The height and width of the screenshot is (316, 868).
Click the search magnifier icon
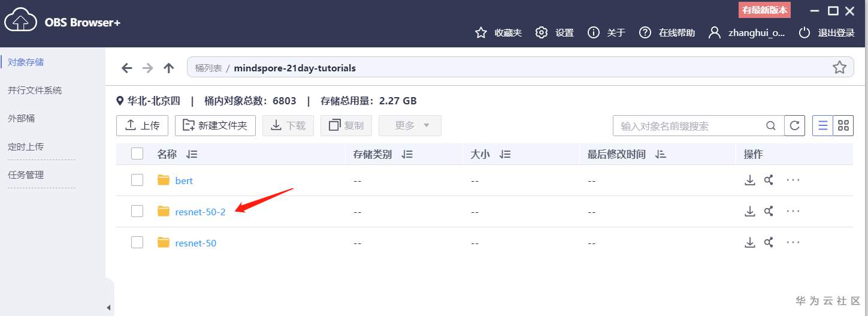772,126
